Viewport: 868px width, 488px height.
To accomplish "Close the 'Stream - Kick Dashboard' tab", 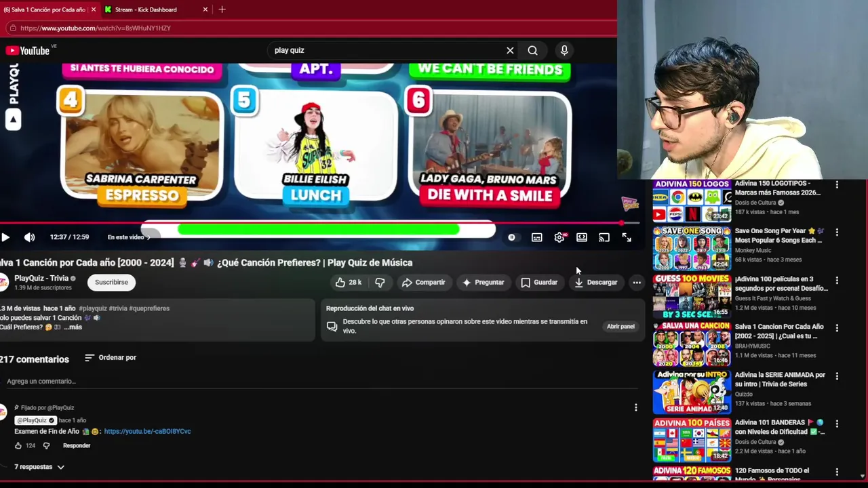I will pyautogui.click(x=205, y=9).
